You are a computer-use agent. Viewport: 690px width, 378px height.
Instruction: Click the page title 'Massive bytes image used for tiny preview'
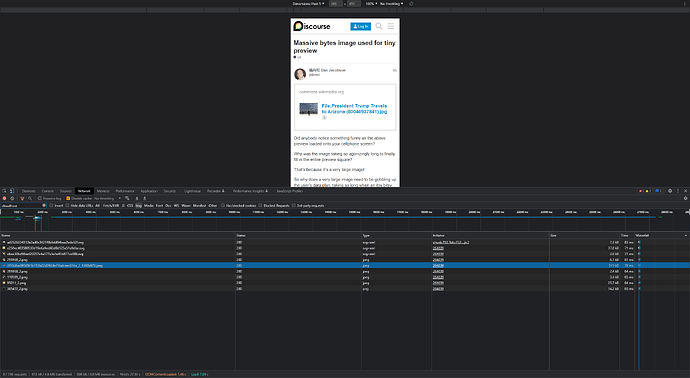345,47
